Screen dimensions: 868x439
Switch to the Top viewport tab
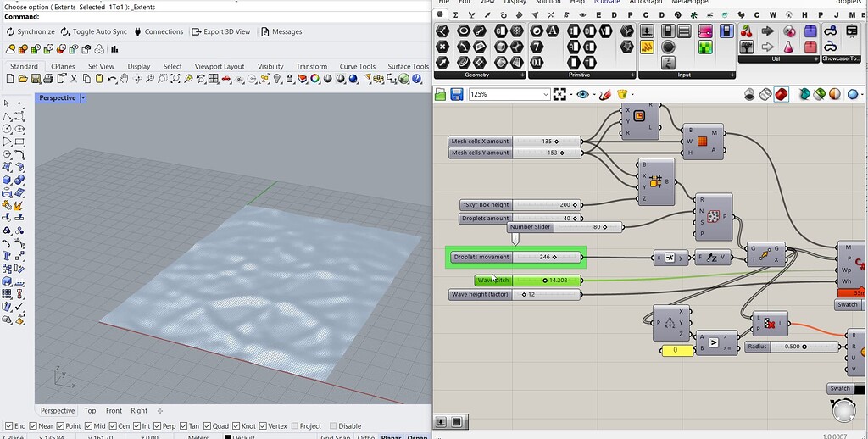tap(90, 411)
